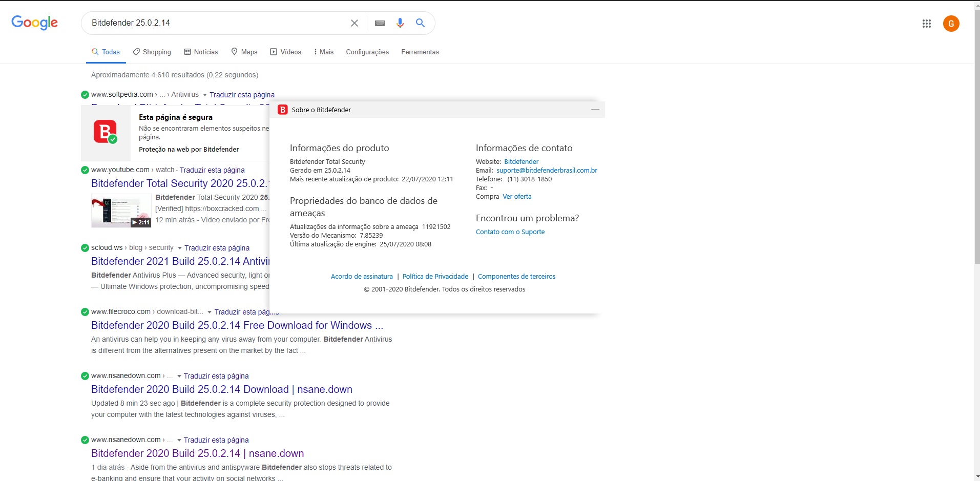Play the Bitdefender YouTube video thumbnail
The height and width of the screenshot is (481, 980).
pos(121,211)
